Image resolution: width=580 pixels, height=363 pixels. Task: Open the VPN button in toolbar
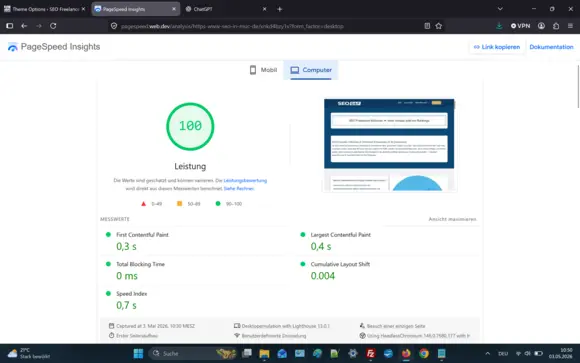(520, 26)
